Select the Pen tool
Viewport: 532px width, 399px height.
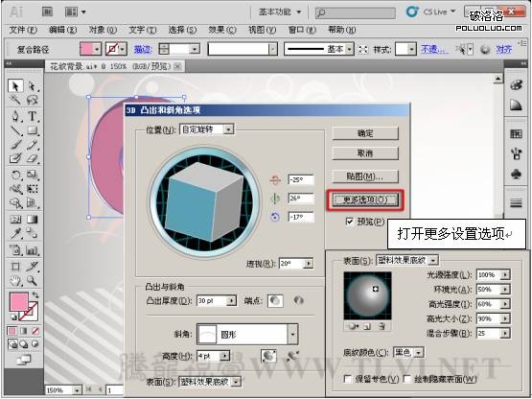coord(15,116)
